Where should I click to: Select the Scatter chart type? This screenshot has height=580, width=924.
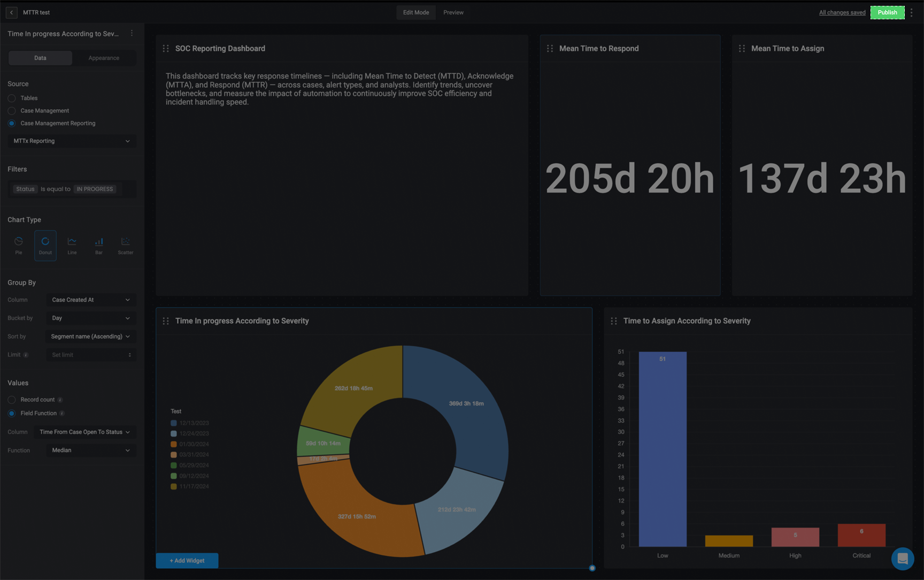point(126,246)
